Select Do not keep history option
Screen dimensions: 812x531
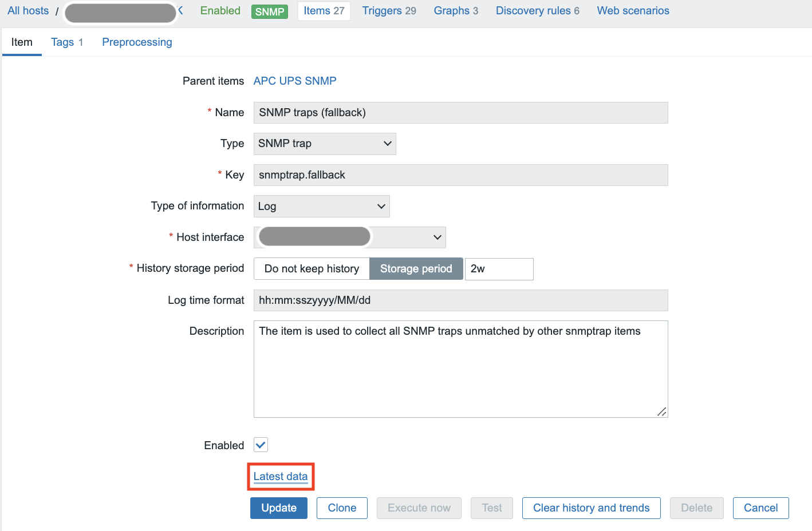312,269
